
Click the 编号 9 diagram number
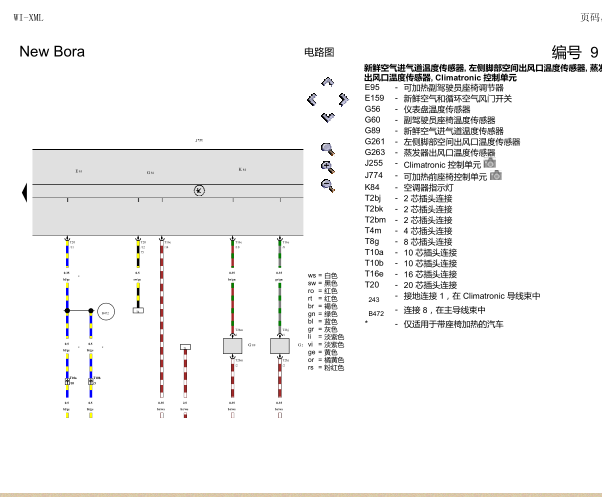[575, 52]
